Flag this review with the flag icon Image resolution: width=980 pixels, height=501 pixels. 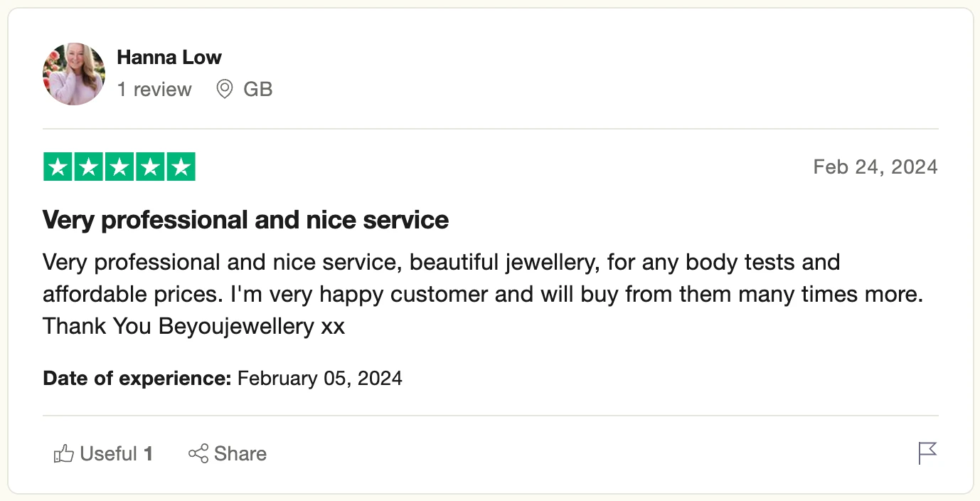pos(927,453)
